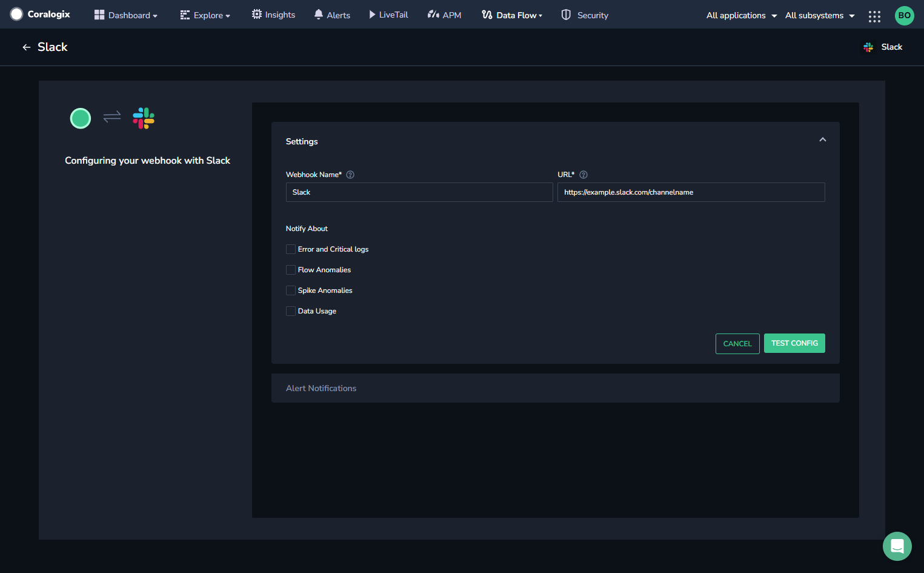Open the Alerts page

pos(332,15)
